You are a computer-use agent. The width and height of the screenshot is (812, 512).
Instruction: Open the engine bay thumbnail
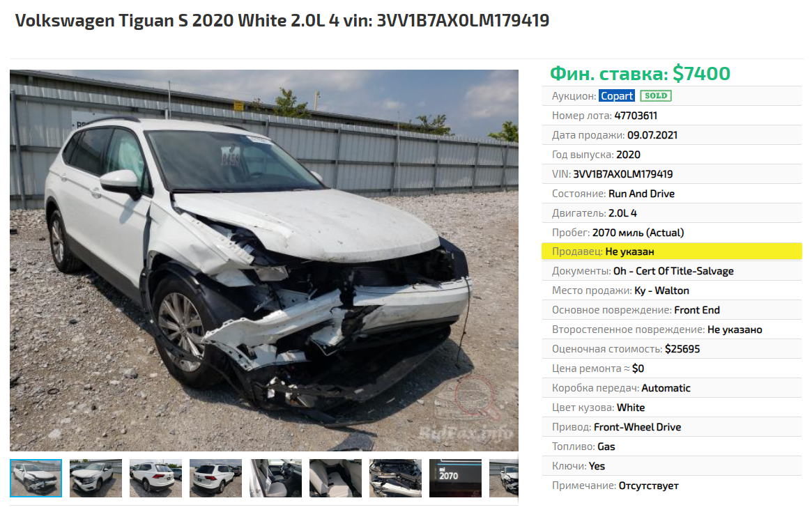[x=396, y=478]
